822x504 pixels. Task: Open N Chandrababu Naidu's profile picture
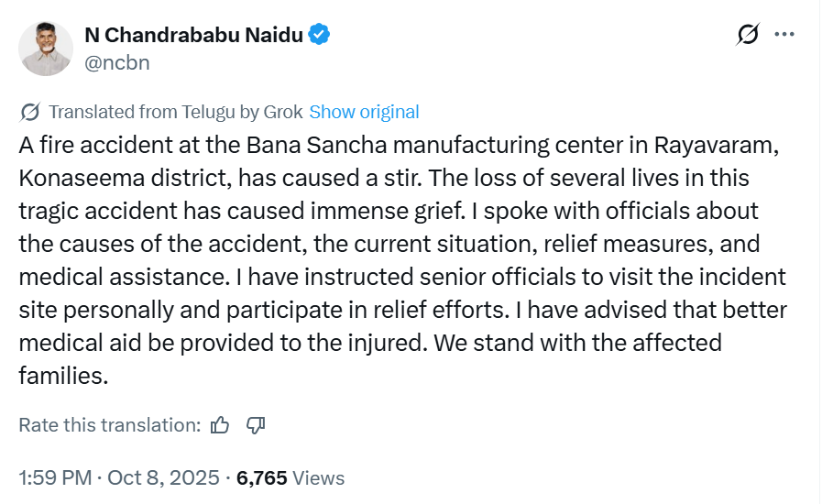coord(46,48)
